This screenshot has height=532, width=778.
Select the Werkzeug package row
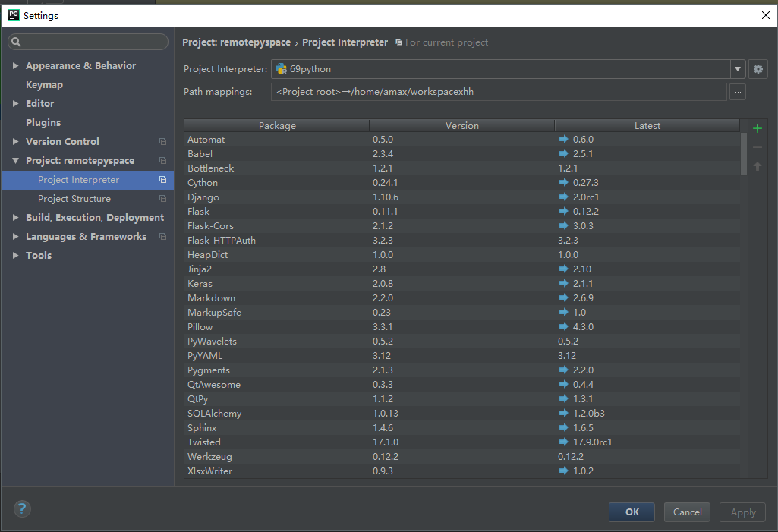pos(462,456)
